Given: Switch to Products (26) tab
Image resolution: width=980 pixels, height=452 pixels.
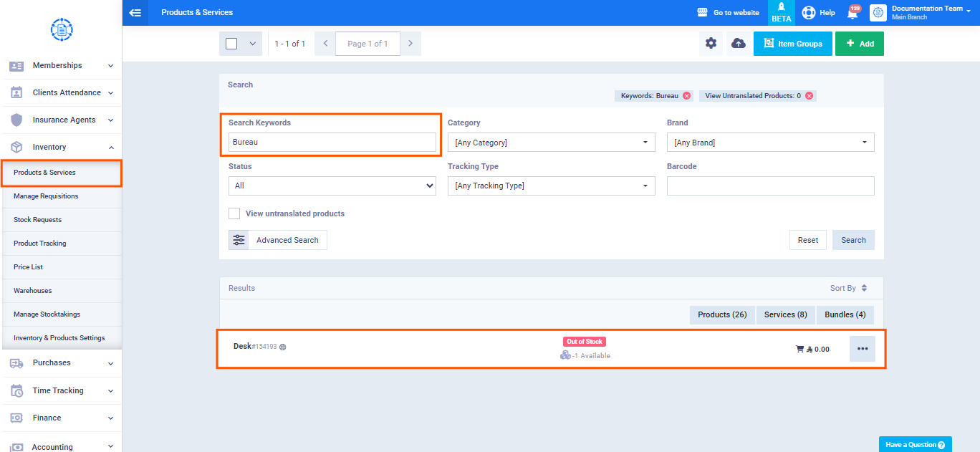Looking at the screenshot, I should (x=722, y=315).
